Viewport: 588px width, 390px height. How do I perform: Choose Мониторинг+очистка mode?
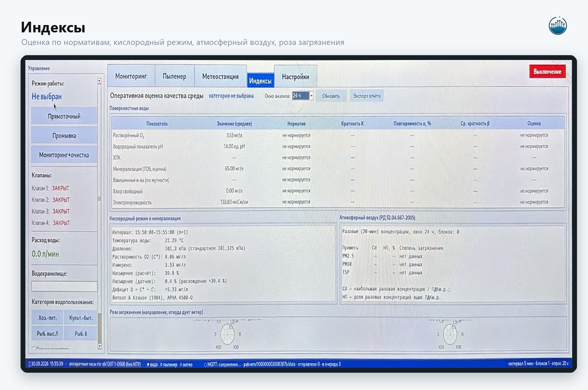click(x=64, y=155)
